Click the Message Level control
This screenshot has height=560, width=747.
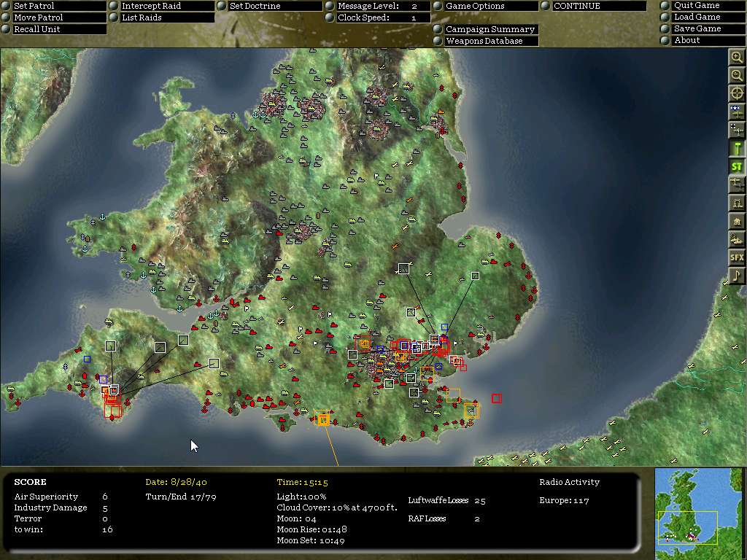pyautogui.click(x=383, y=6)
